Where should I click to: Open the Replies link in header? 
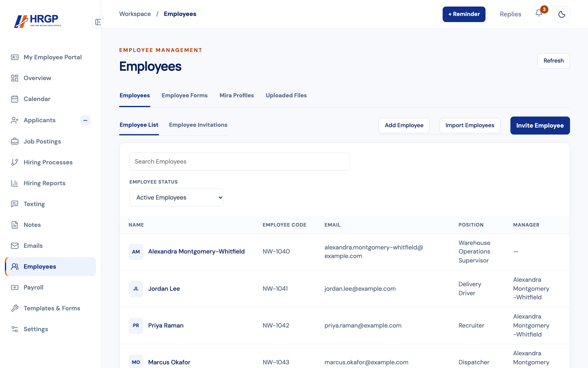click(x=510, y=14)
